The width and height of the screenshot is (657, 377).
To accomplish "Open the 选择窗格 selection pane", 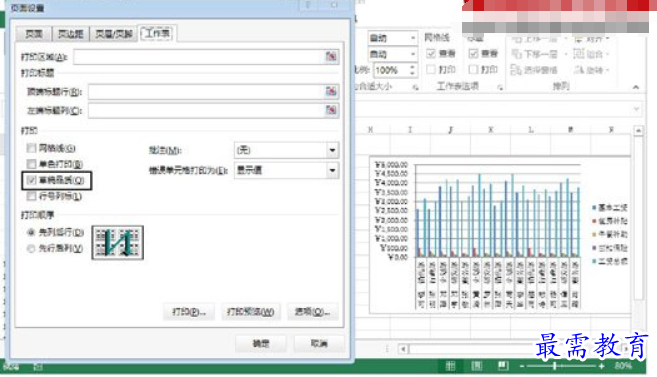I will (534, 70).
